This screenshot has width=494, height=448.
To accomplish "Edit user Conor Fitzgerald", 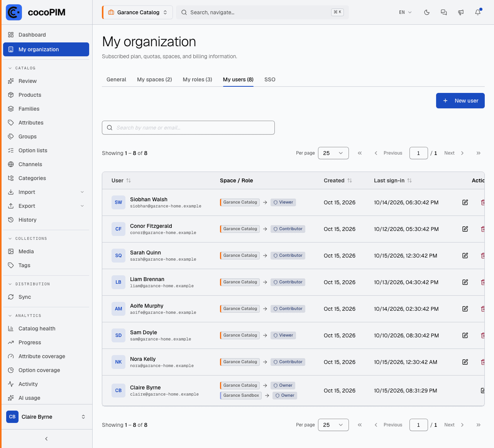I will pos(465,229).
